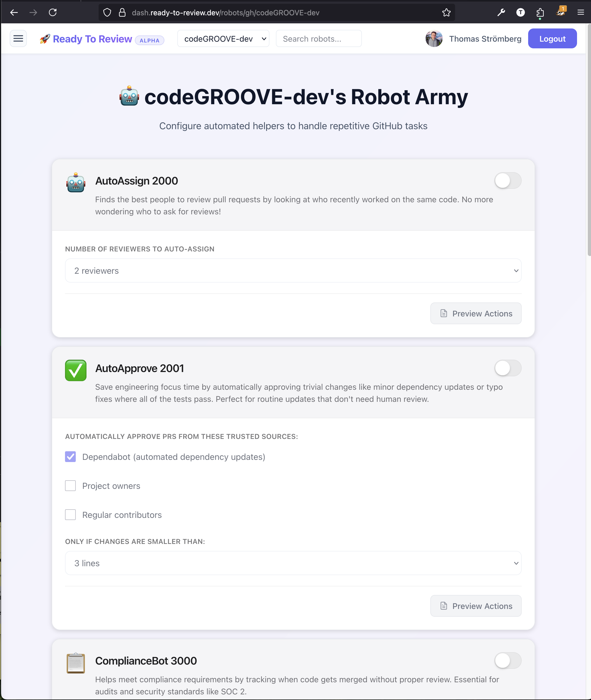Click the browser address bar URL

[x=225, y=13]
